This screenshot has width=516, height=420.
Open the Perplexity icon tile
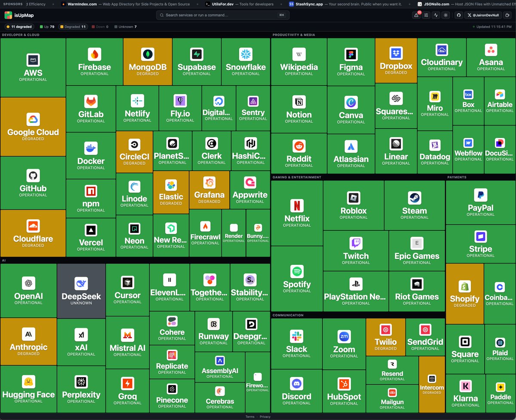81,382
